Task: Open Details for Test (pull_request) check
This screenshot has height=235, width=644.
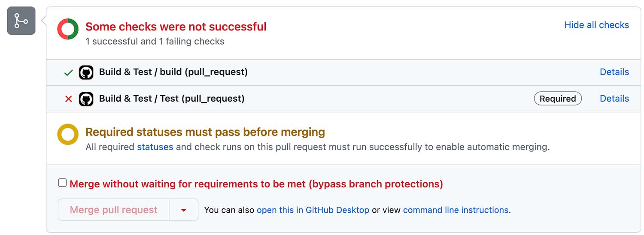Action: pos(614,99)
